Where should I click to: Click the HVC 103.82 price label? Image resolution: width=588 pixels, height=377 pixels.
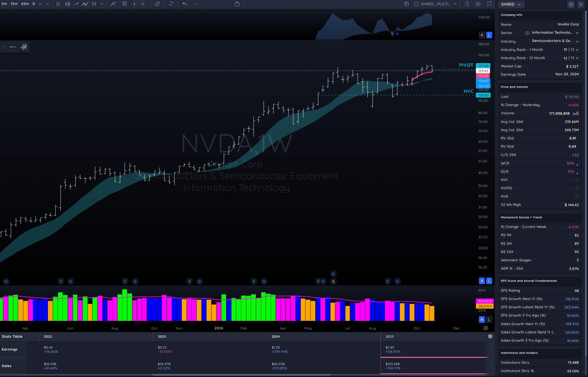(x=483, y=95)
